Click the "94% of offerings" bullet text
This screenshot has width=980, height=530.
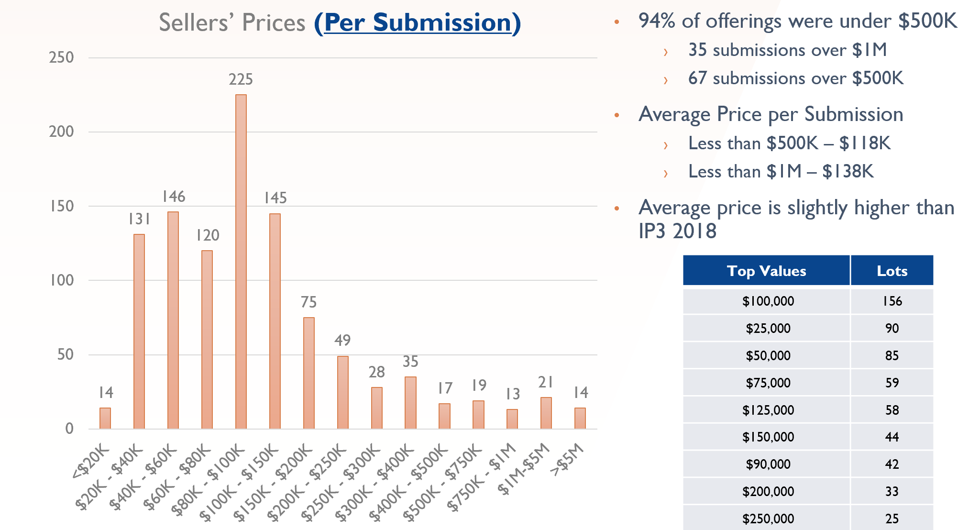point(797,22)
